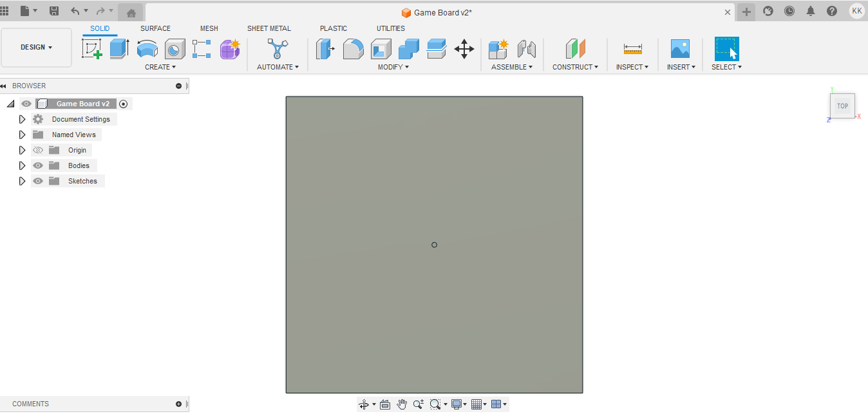Viewport: 868px width, 414px height.
Task: Select the Fillet tool
Action: pyautogui.click(x=353, y=49)
